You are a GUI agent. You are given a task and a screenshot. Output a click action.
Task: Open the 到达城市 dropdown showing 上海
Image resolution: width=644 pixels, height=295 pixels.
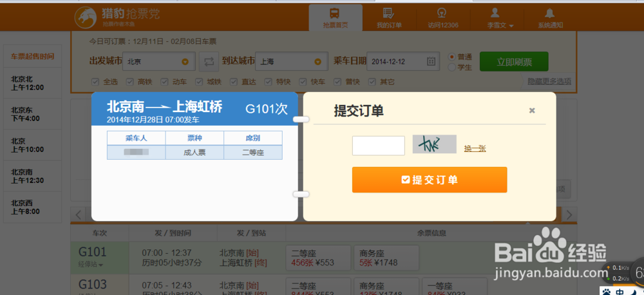[x=292, y=62]
